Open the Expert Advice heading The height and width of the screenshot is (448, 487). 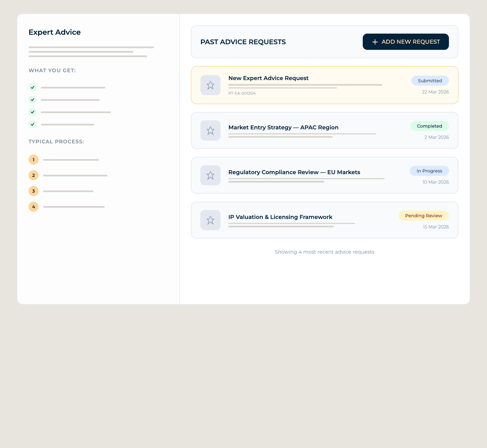[54, 32]
